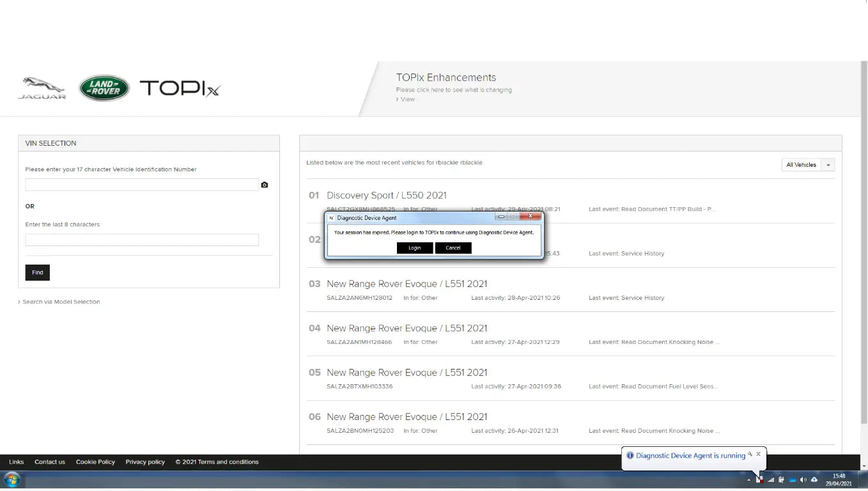Open the All Vehicles dropdown filter
Screen dimensions: 868x491
808,165
